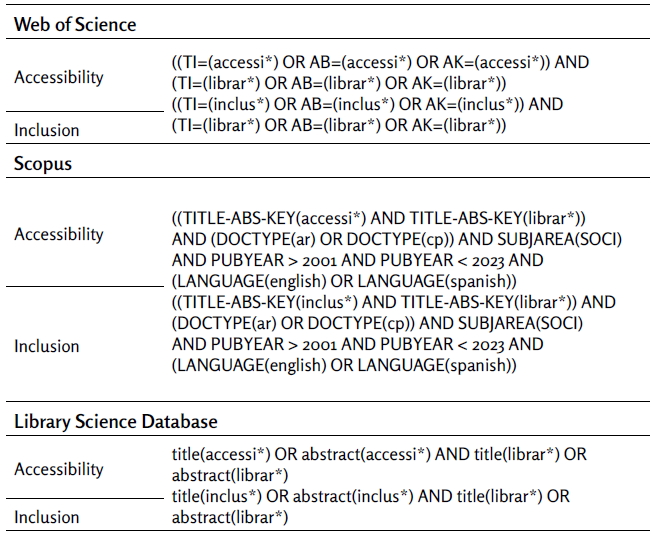Select the Accessibility label under Scopus
The height and width of the screenshot is (534, 655).
pyautogui.click(x=59, y=234)
